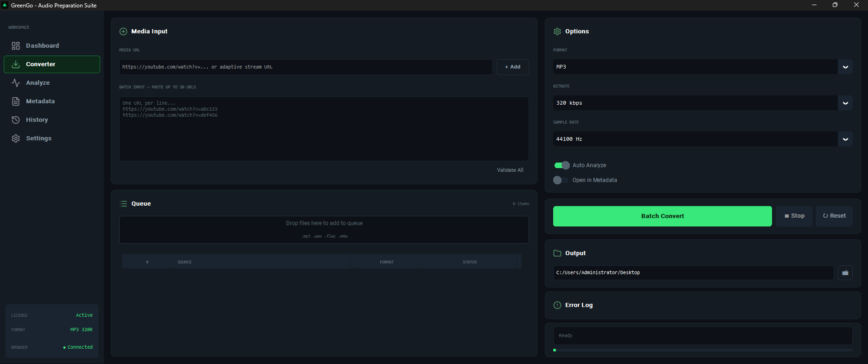Click the license Active status text
Screen dimensions: 868x364
tap(84, 315)
